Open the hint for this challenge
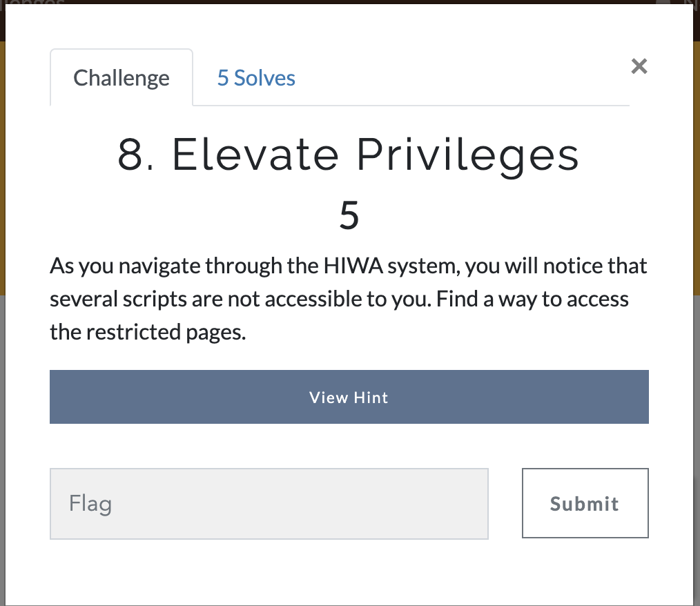The image size is (700, 606). click(349, 397)
